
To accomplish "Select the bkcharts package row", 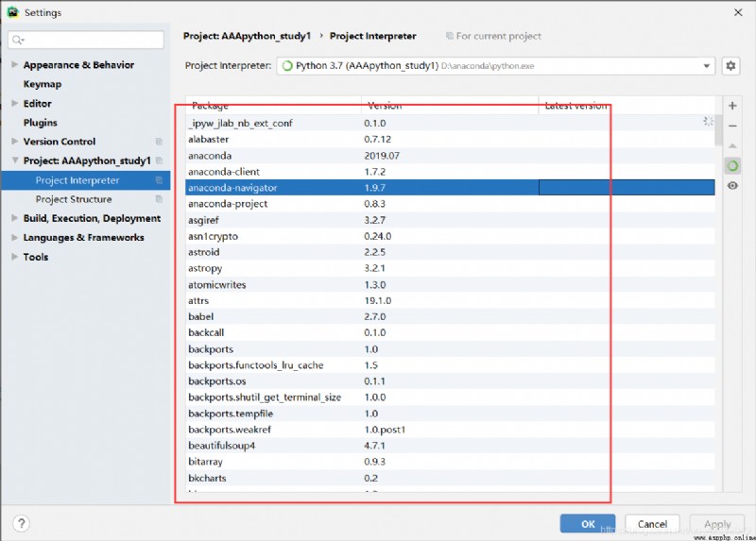I will coord(450,478).
